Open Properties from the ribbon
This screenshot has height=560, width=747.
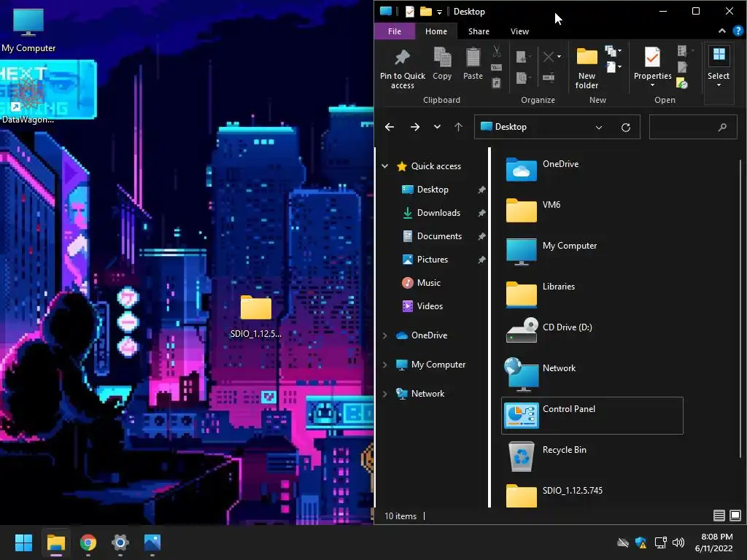652,66
